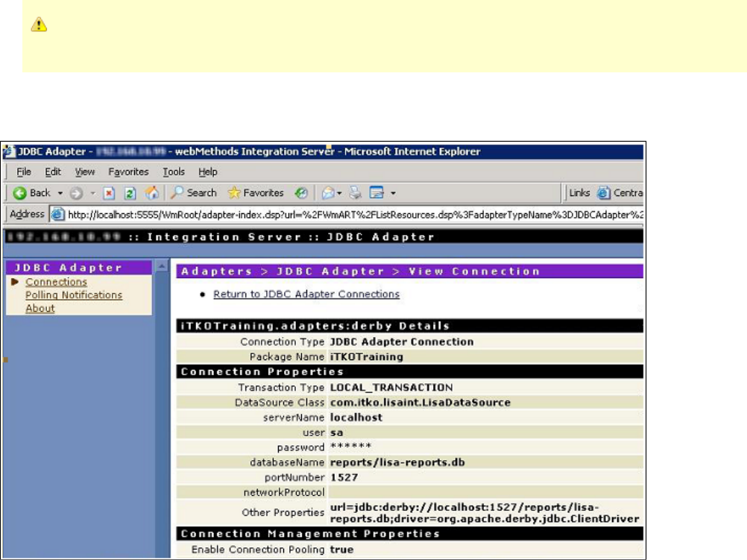Image resolution: width=747 pixels, height=560 pixels.
Task: Open the About sidebar link
Action: (x=40, y=309)
